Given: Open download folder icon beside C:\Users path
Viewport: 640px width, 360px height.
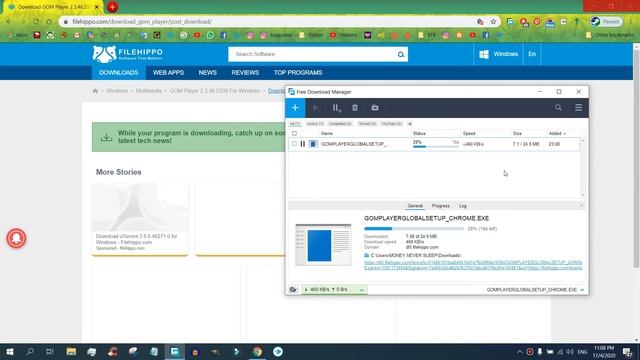Looking at the screenshot, I should (367, 255).
